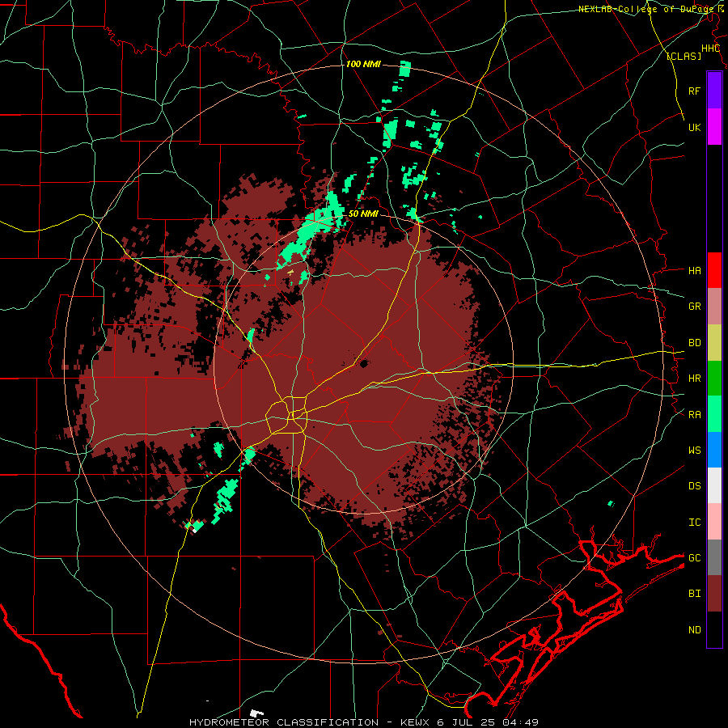Click the "BI" legend label

click(x=694, y=594)
